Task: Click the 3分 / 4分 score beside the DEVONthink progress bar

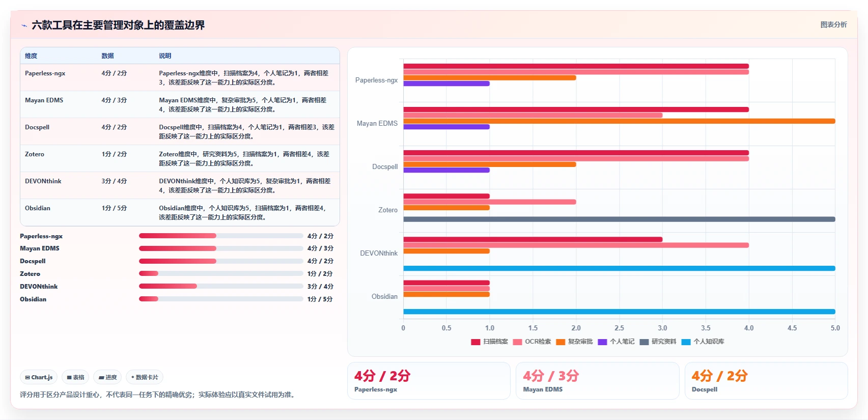Action: coord(320,287)
